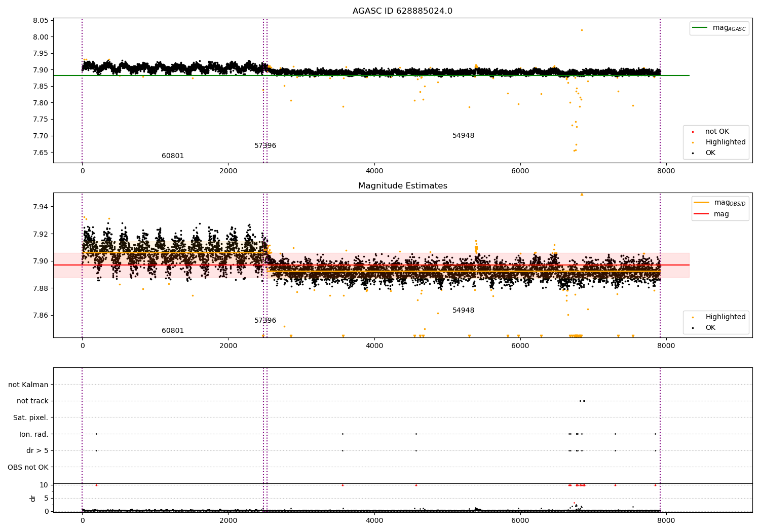Viewport: 760px width, 532px height.
Task: Click the 'not Kalman' row label
Action: [28, 385]
